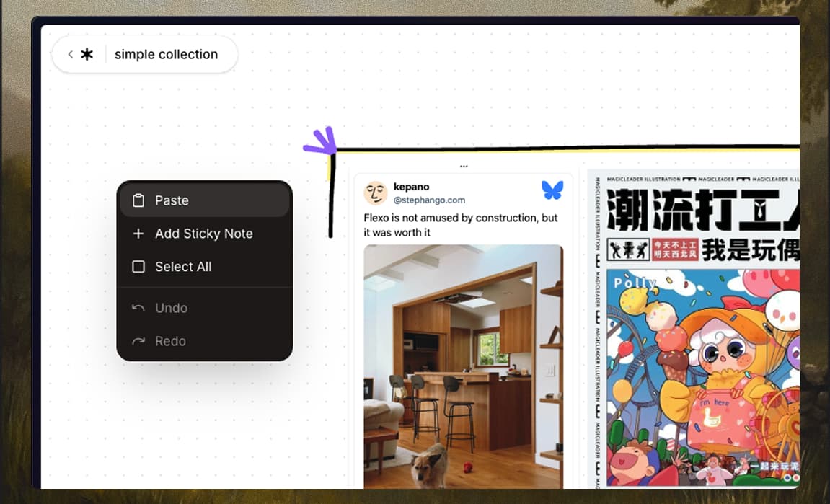830x504 pixels.
Task: Open the Bluesky butterfly icon on kepano's post
Action: [552, 190]
